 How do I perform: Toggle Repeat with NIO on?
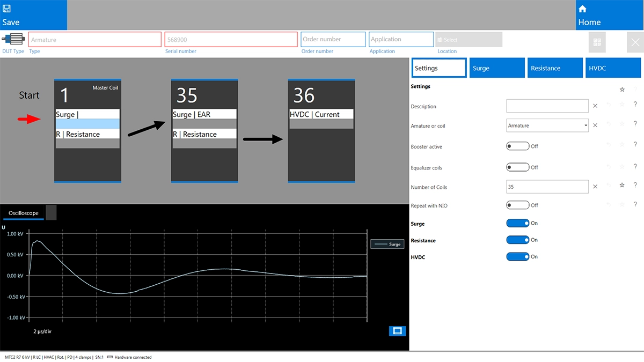coord(517,205)
